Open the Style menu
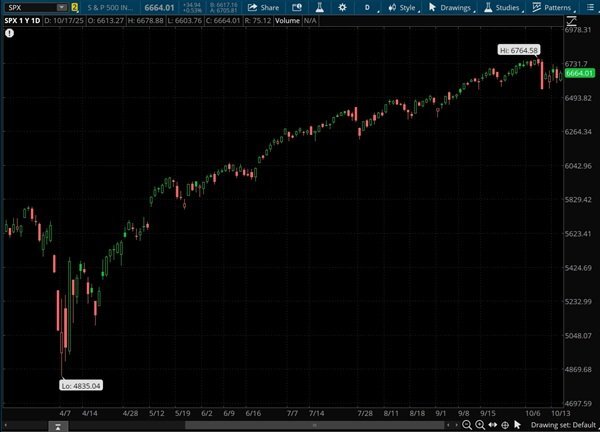This screenshot has height=432, width=600. tap(402, 7)
